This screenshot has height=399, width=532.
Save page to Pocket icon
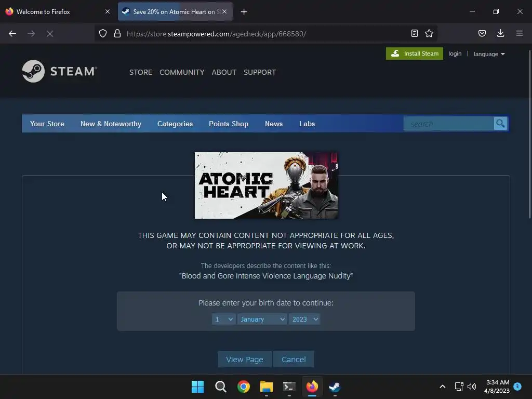[482, 33]
